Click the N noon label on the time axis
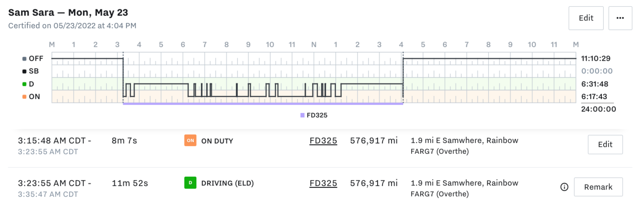Screen dimensions: 644x208 point(314,44)
